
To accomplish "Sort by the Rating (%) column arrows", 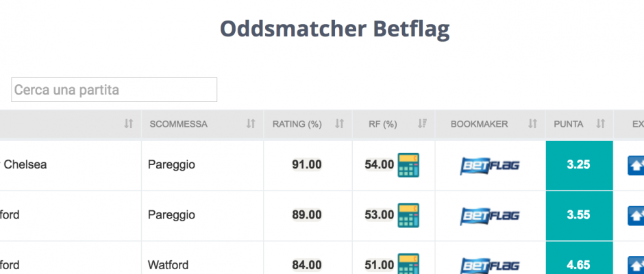I will [x=339, y=124].
